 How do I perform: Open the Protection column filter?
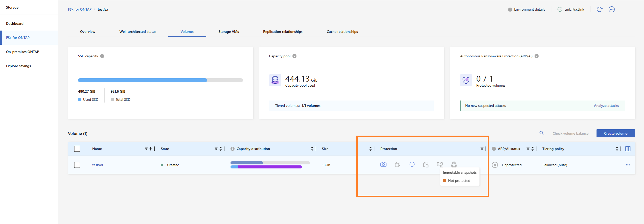click(x=482, y=149)
